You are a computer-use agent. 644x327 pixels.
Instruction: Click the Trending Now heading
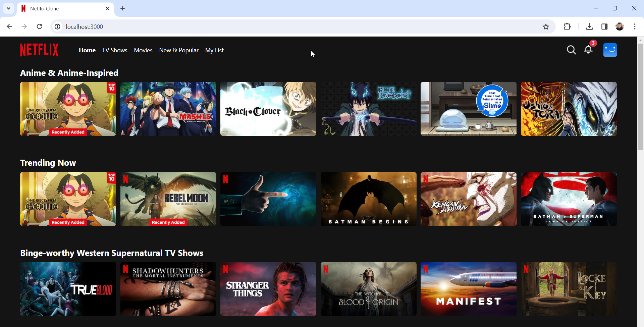click(48, 163)
